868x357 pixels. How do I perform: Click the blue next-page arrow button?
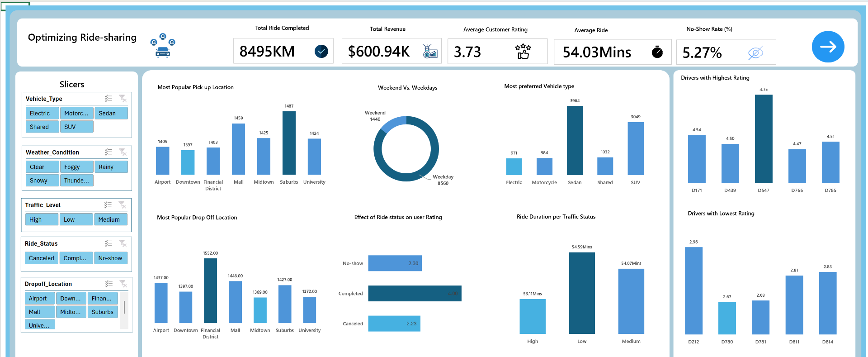[828, 47]
